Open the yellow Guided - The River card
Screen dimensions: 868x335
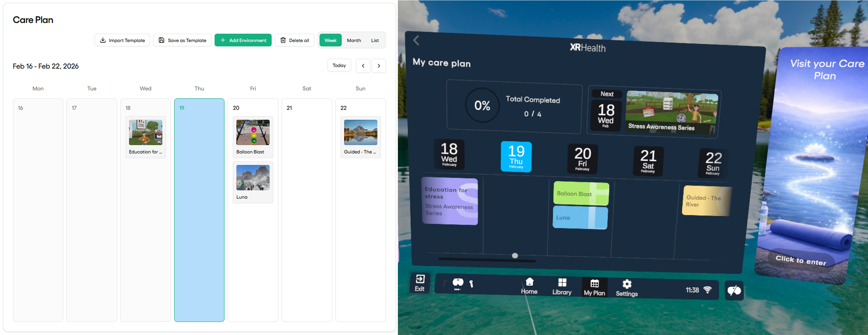click(707, 201)
